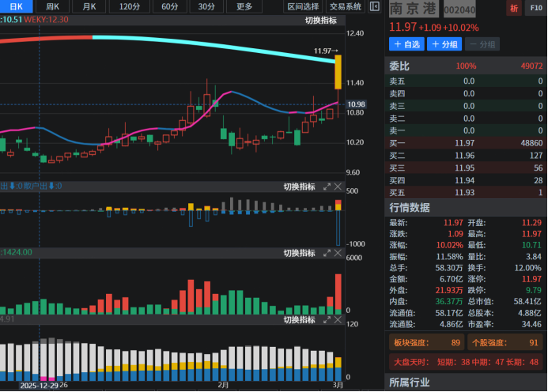Open 切换指标 for the volume sub-chart
The image size is (548, 392).
300,253
